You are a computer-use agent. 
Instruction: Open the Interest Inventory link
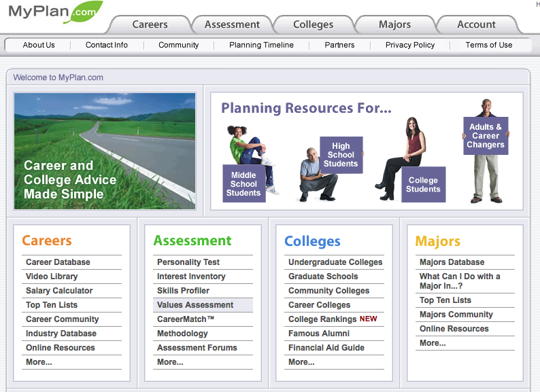tap(191, 277)
